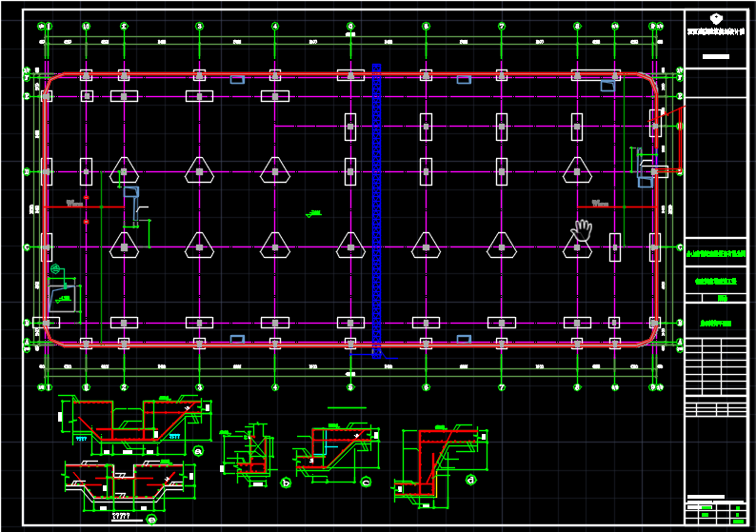Select white company name text under logo
The height and width of the screenshot is (532, 756).
[x=716, y=31]
